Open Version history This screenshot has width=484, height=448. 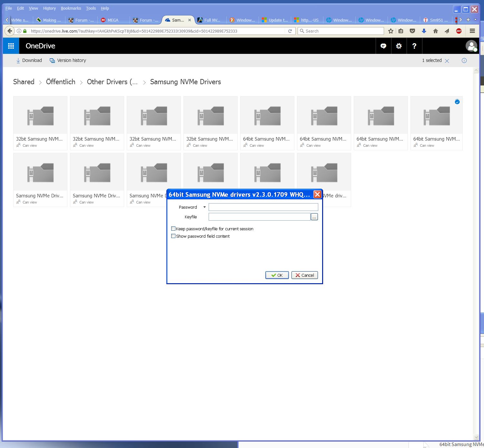tap(68, 60)
